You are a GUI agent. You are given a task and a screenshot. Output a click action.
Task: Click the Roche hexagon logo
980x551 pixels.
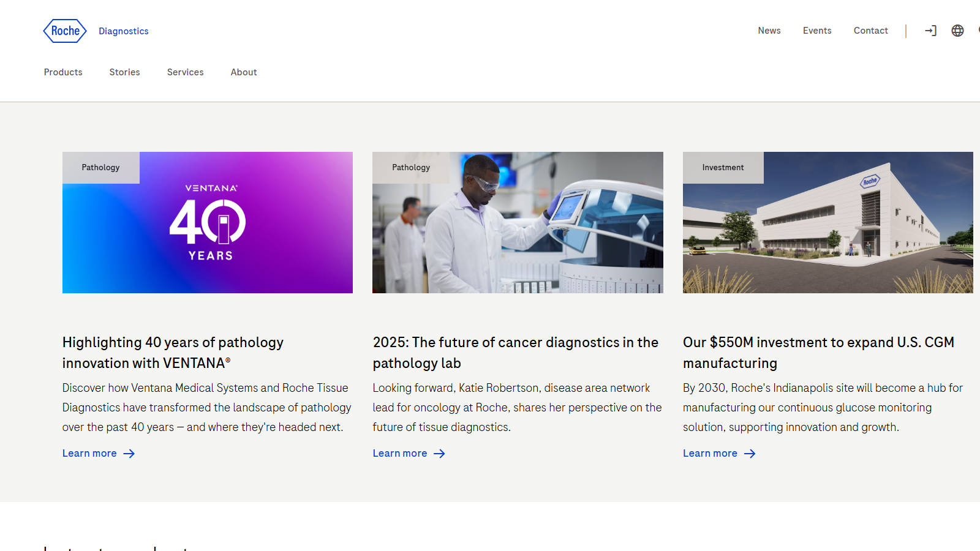pos(65,31)
